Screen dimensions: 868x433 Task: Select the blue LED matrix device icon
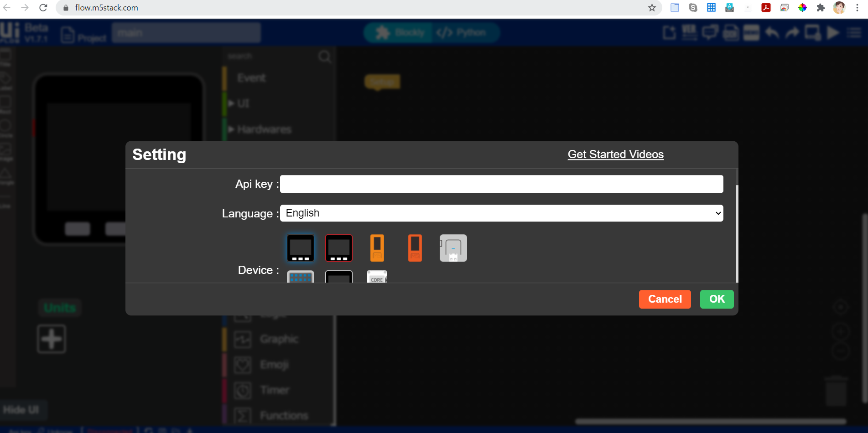click(x=300, y=277)
